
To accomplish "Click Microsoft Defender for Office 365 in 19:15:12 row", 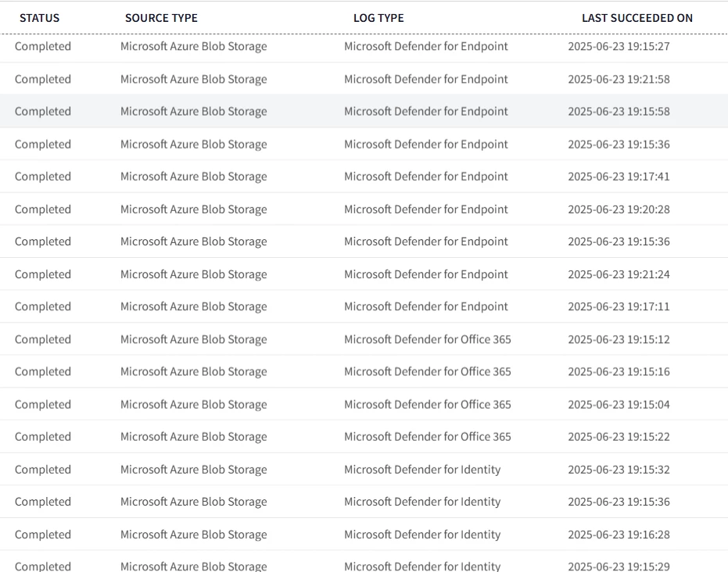I will (x=427, y=340).
